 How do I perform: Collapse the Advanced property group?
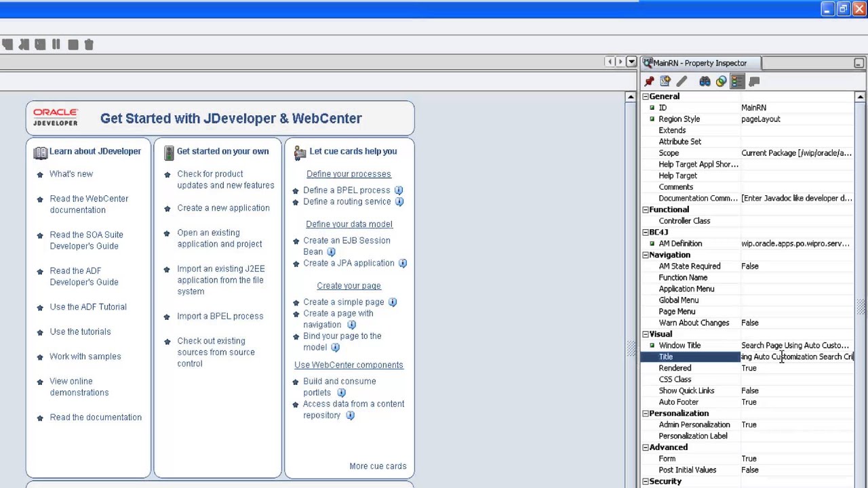646,447
